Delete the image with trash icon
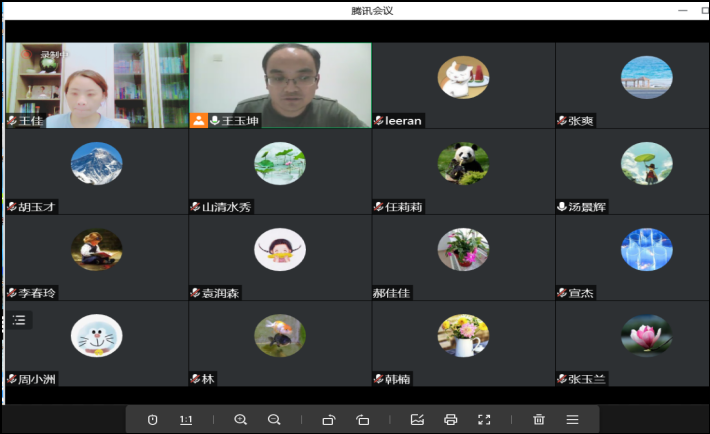 tap(539, 420)
